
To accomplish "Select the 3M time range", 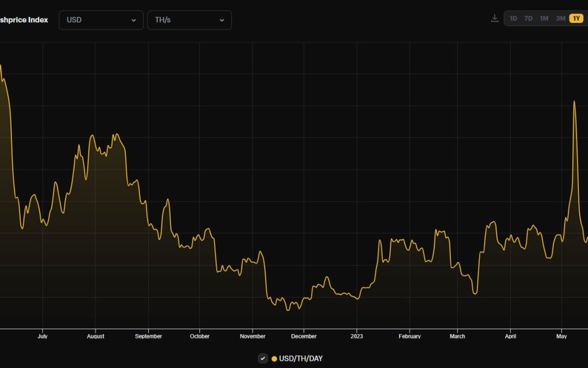I will (x=560, y=19).
